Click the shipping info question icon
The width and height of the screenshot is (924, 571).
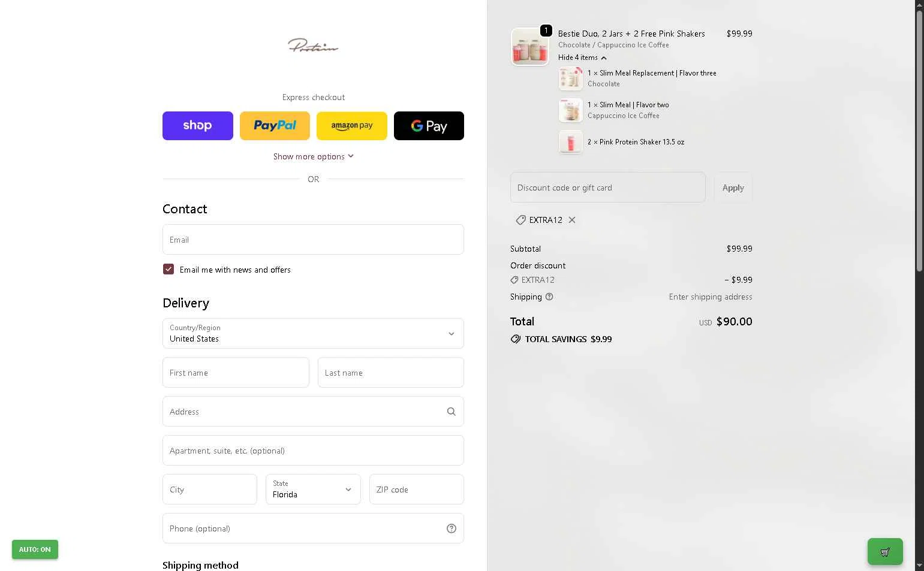tap(549, 297)
